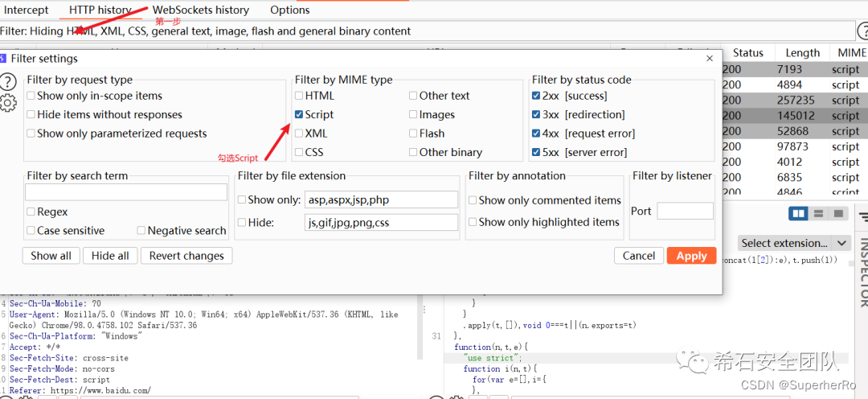868x399 pixels.
Task: Tick the Flash MIME type checkbox
Action: click(414, 134)
